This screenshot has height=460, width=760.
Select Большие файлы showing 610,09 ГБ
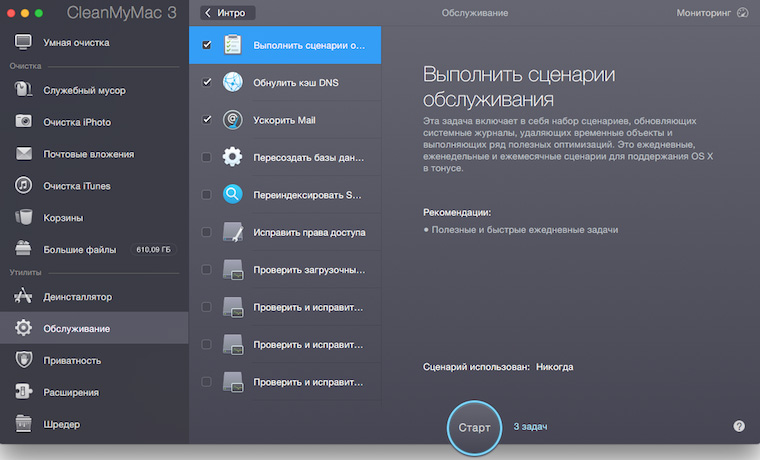pos(80,249)
